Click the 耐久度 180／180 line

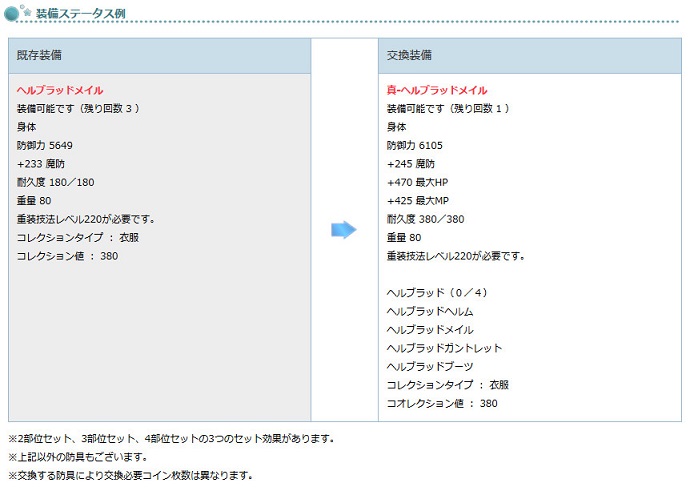(x=55, y=183)
